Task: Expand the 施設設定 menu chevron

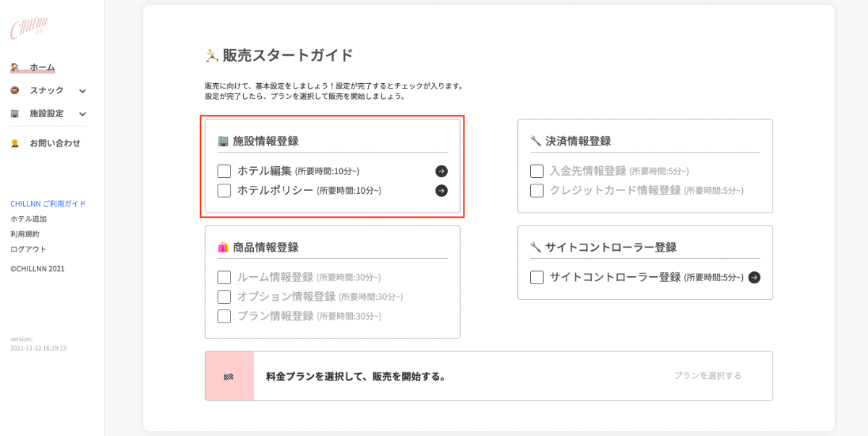Action: [82, 114]
